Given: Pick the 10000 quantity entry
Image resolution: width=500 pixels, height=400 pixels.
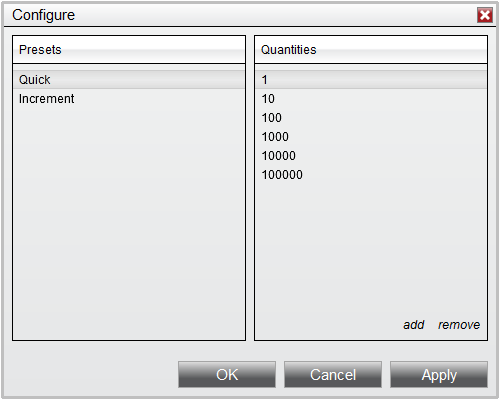Looking at the screenshot, I should [371, 156].
